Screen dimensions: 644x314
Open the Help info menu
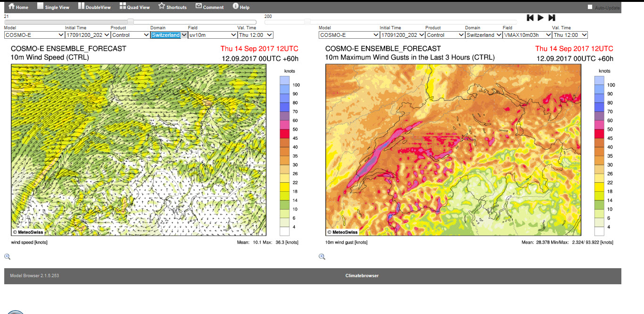pyautogui.click(x=236, y=7)
